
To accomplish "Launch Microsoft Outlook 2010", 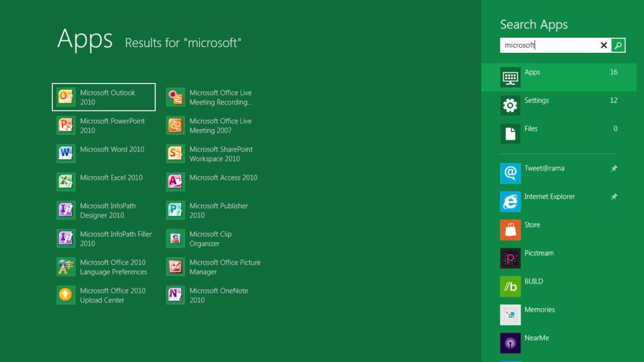I will pyautogui.click(x=103, y=97).
